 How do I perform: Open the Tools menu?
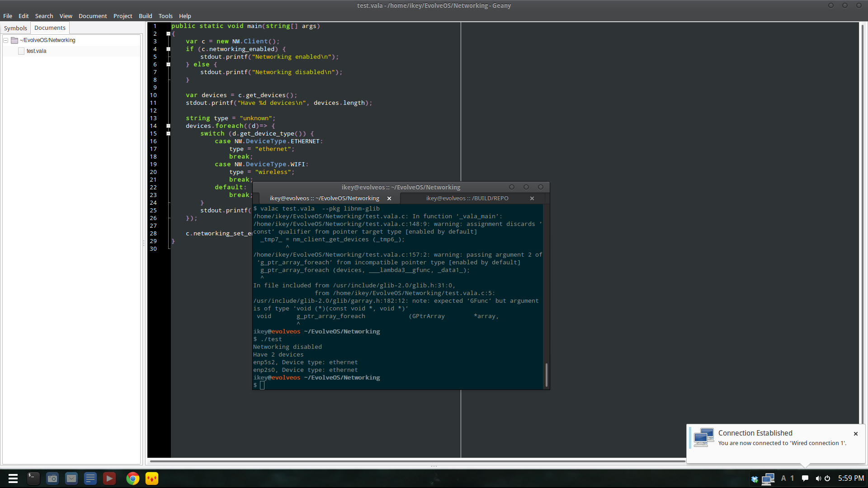(165, 16)
